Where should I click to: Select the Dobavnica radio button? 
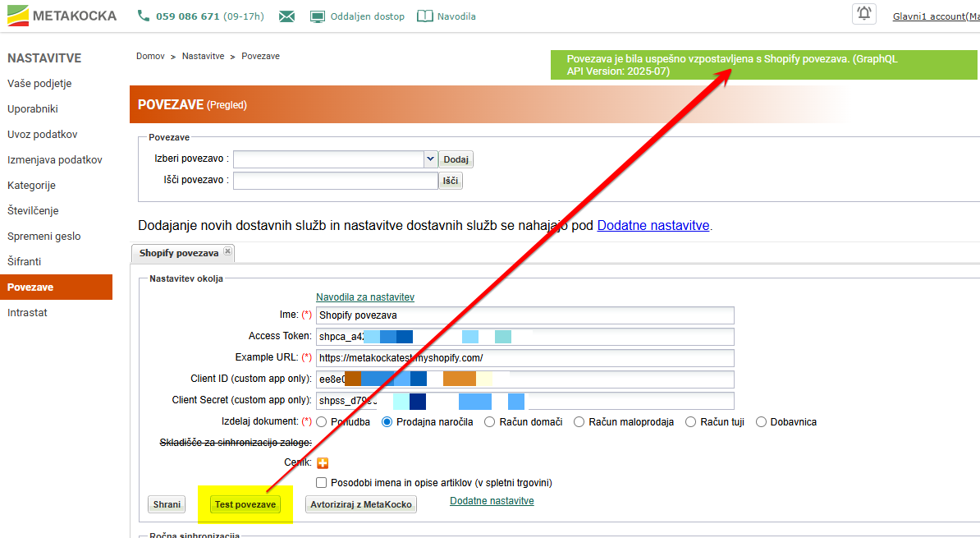pyautogui.click(x=761, y=422)
